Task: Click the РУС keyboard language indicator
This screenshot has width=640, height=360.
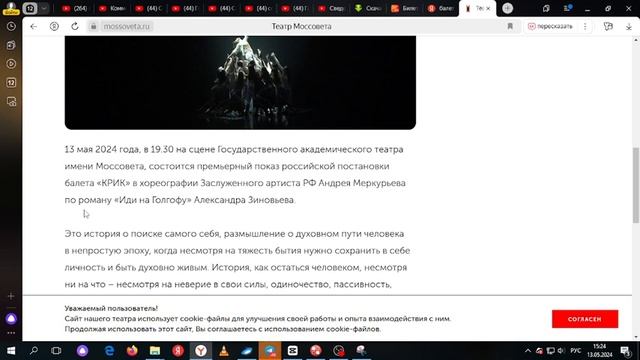Action: pos(576,351)
